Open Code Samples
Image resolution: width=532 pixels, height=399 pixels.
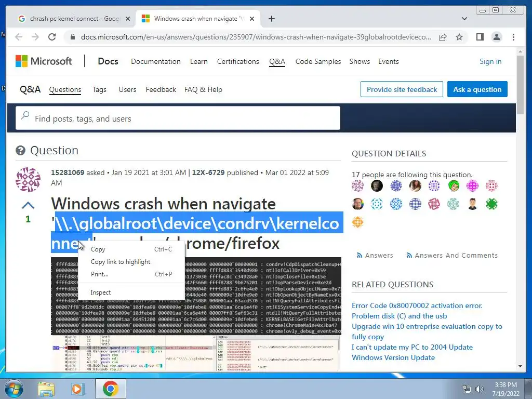point(318,61)
